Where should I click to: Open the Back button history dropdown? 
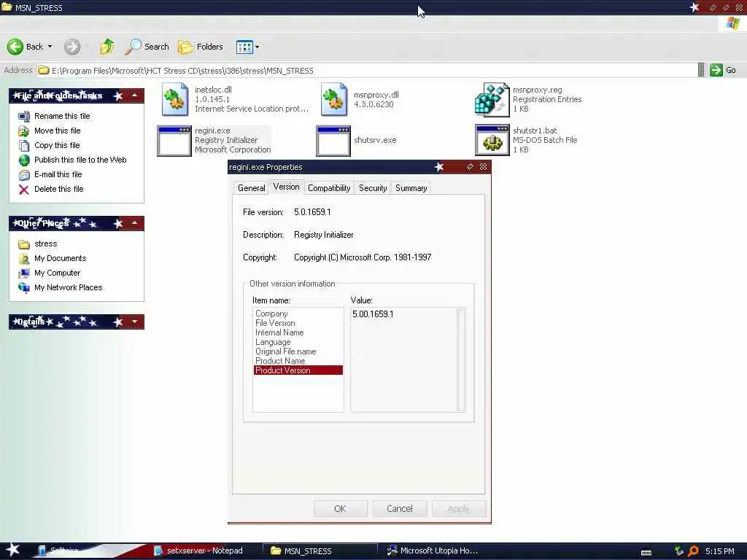click(50, 47)
